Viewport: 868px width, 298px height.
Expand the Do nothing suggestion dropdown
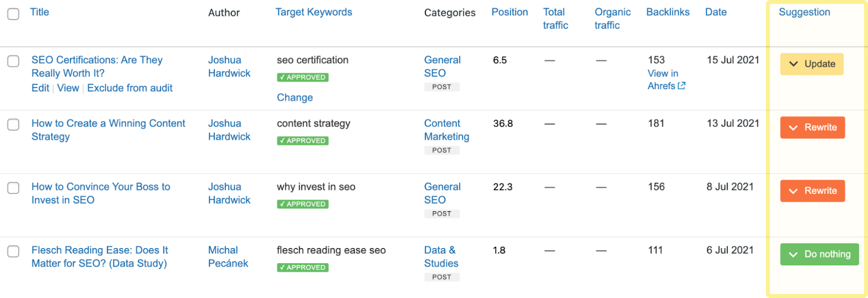point(819,254)
